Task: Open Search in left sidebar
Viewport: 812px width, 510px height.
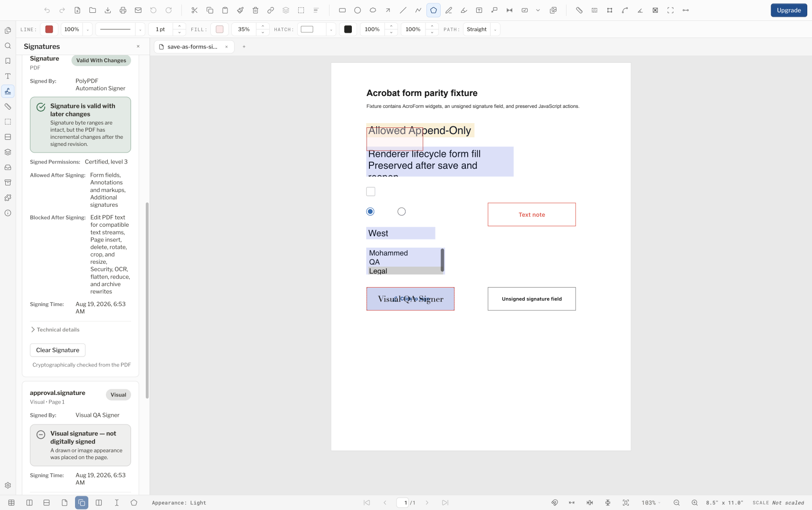Action: 8,46
